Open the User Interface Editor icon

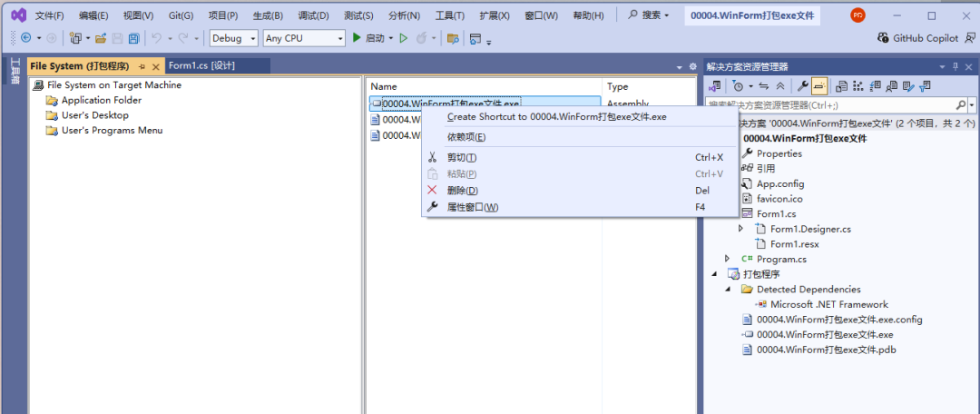tap(893, 85)
